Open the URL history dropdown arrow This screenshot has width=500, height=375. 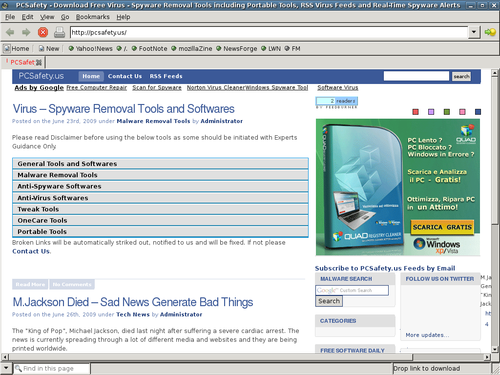(x=474, y=32)
